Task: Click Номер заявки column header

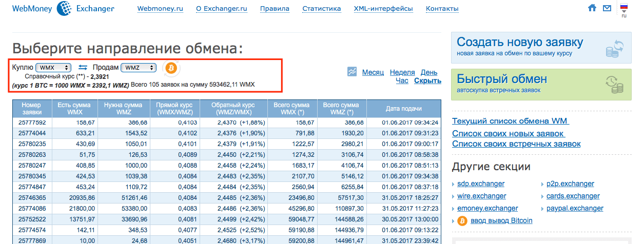Action: tap(32, 108)
